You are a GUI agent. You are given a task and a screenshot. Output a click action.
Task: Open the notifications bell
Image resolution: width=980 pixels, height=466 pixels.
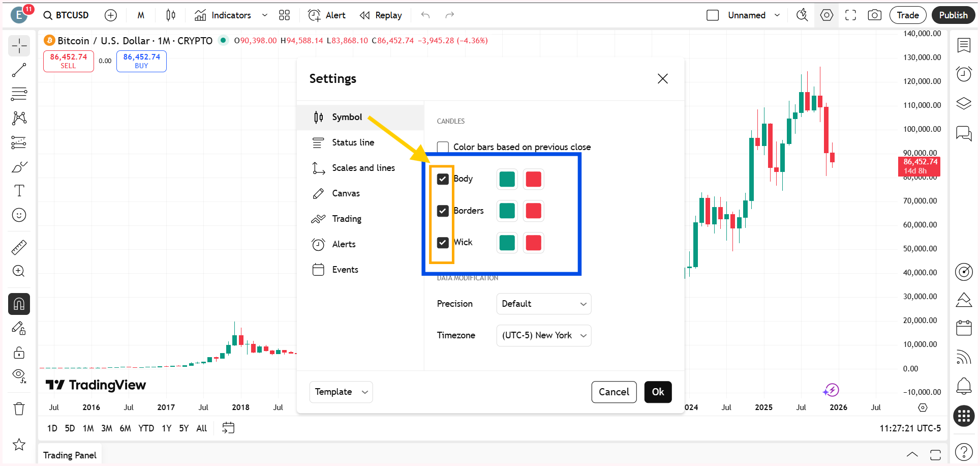coord(963,387)
